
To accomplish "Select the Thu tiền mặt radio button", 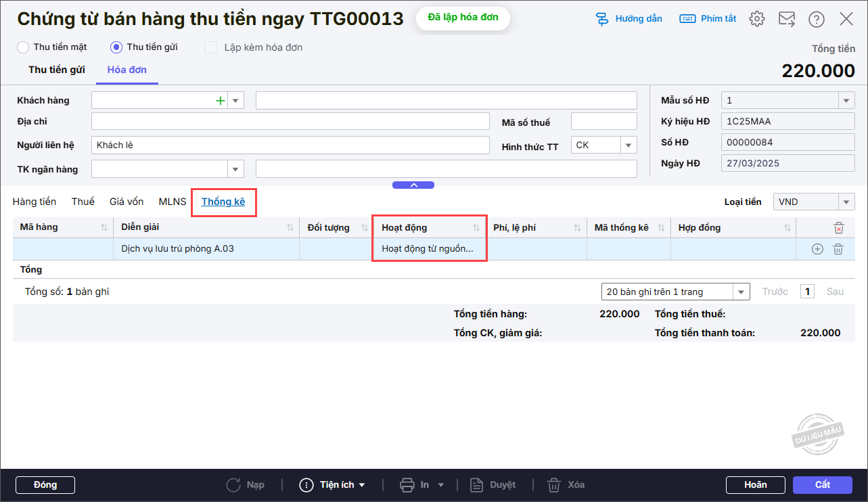I will [23, 47].
